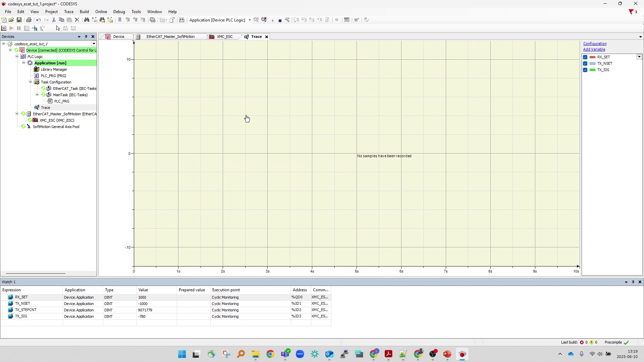644x362 pixels.
Task: Click the Cut scissors icon
Action: pyautogui.click(x=54, y=20)
